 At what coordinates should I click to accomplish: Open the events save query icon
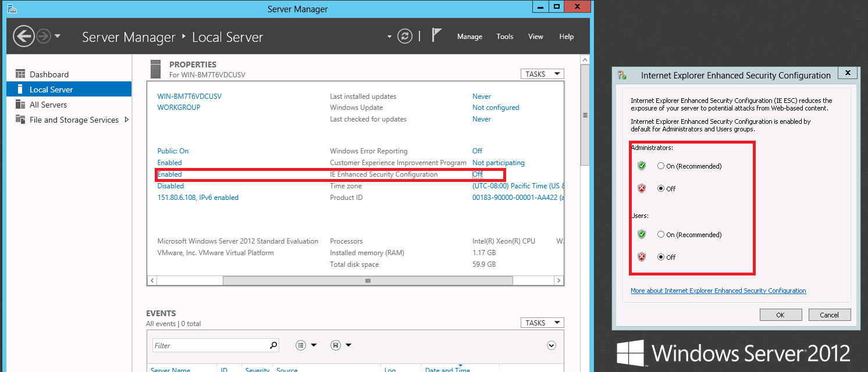point(336,345)
